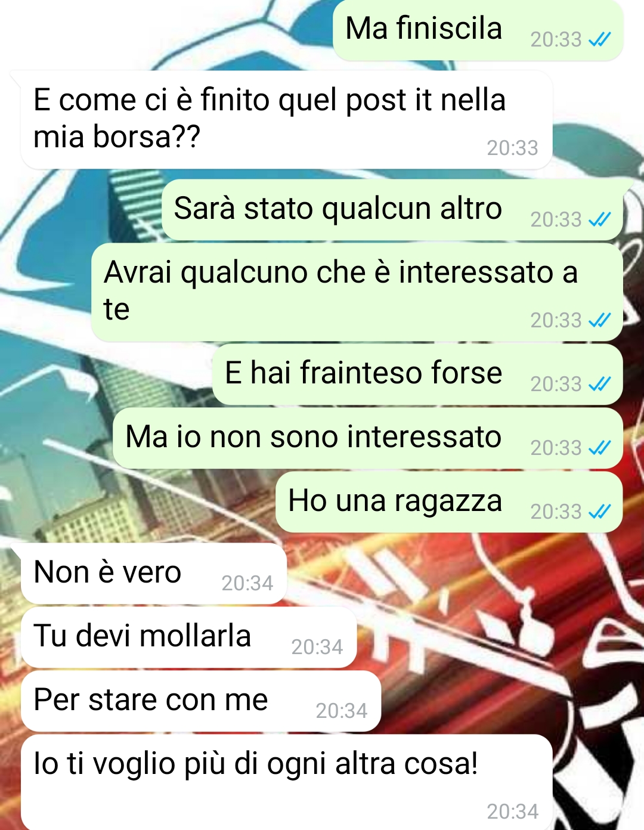This screenshot has width=644, height=830.
Task: Select the 'Ma io non sono interessato' message
Action: coord(368,438)
